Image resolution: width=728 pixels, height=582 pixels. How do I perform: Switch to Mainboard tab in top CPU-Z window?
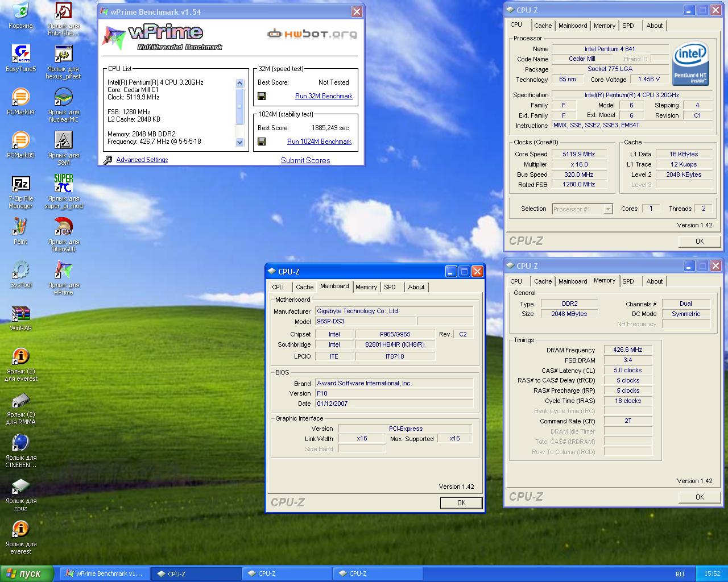573,26
